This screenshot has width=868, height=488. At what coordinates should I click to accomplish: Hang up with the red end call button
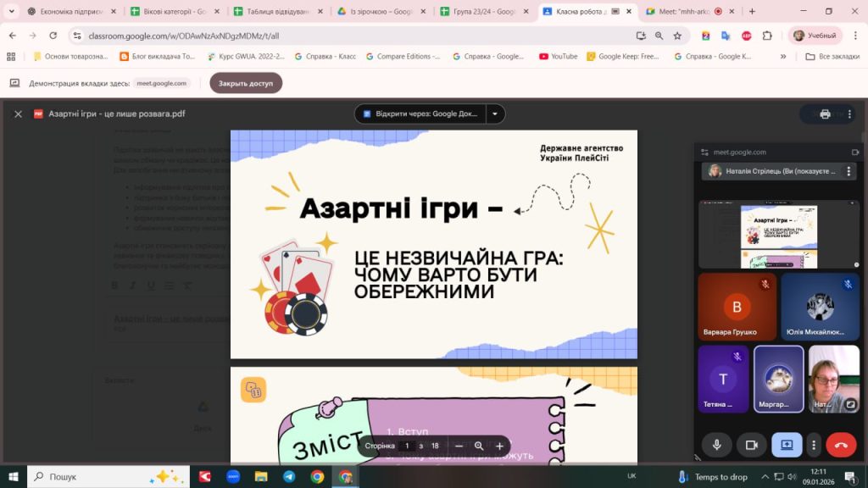tap(841, 444)
